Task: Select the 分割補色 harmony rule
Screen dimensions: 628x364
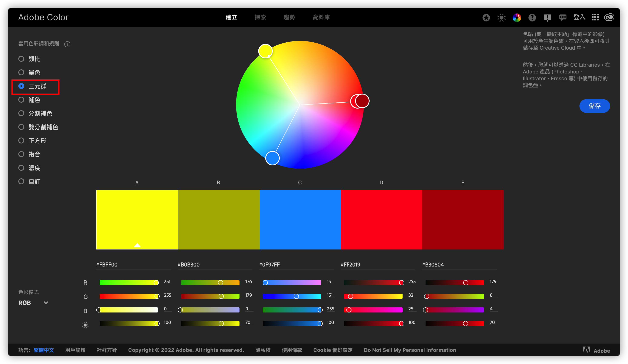Action: (35, 113)
